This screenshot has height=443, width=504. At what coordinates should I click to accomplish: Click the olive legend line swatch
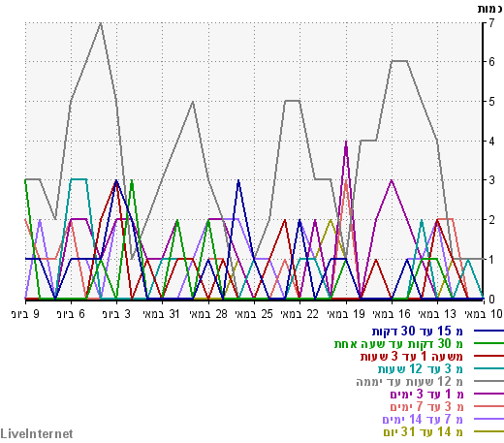(488, 431)
